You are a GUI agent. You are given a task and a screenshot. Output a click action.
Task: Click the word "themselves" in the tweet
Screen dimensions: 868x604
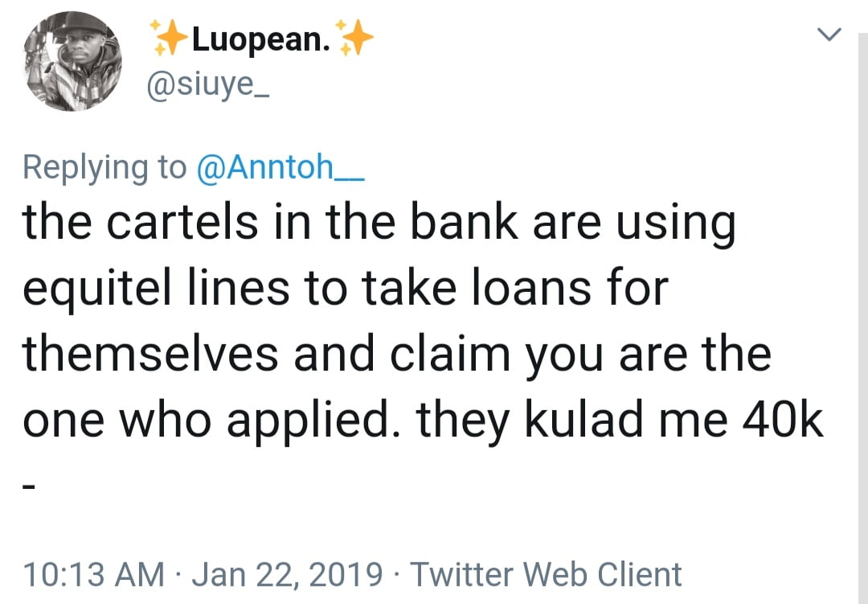tap(153, 355)
